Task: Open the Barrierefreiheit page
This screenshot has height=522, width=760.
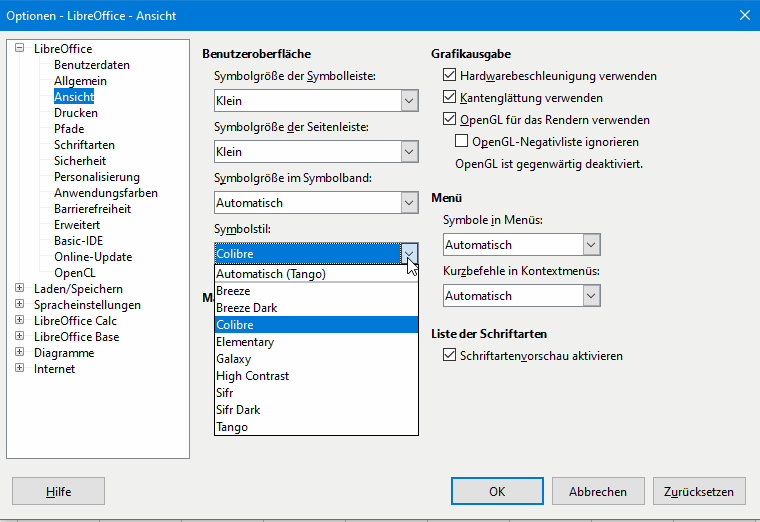Action: [92, 209]
